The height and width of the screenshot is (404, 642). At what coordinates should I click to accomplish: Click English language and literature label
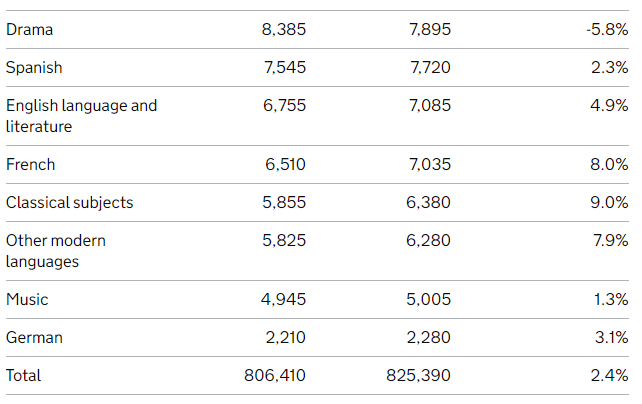point(81,116)
